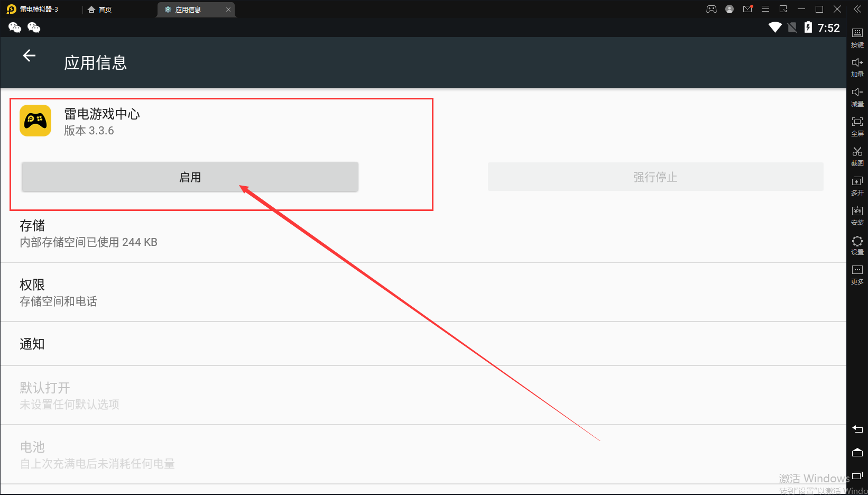Click the gamepad icon in title bar

click(711, 9)
